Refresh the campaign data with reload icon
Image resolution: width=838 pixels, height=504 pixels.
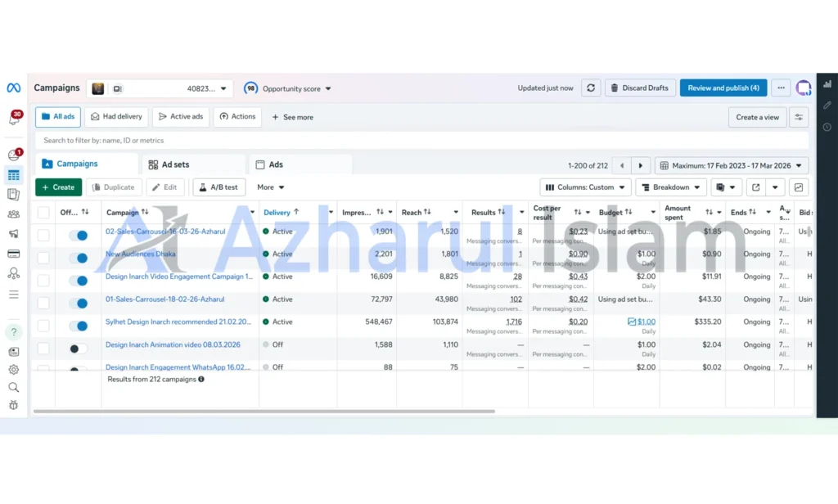point(591,88)
